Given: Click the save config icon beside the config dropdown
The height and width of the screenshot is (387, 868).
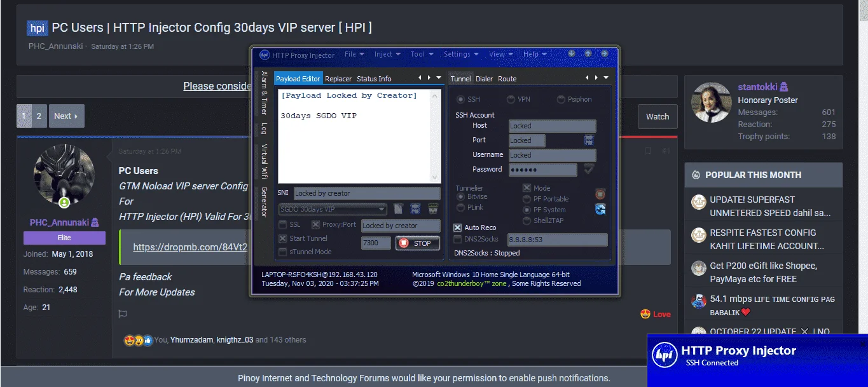Looking at the screenshot, I should coord(416,209).
